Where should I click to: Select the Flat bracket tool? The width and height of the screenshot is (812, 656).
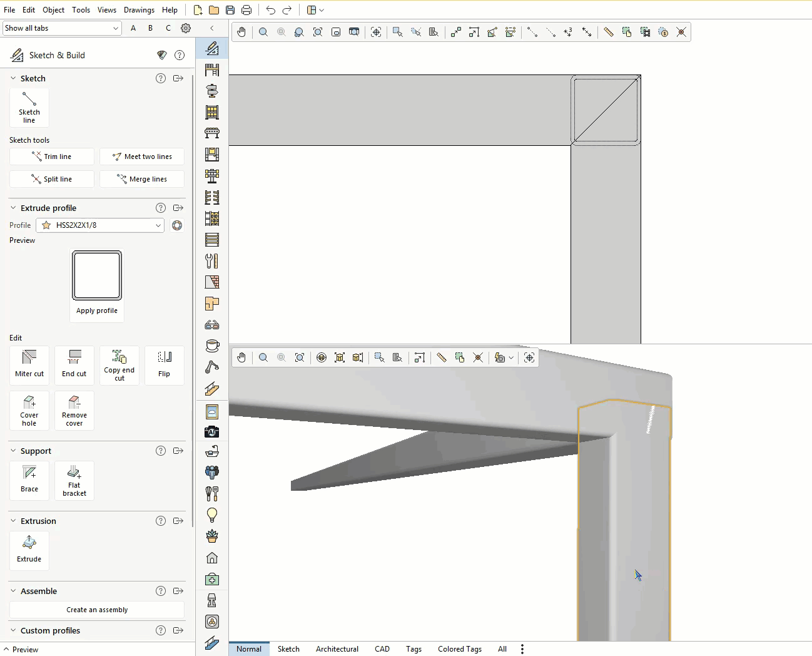click(74, 481)
